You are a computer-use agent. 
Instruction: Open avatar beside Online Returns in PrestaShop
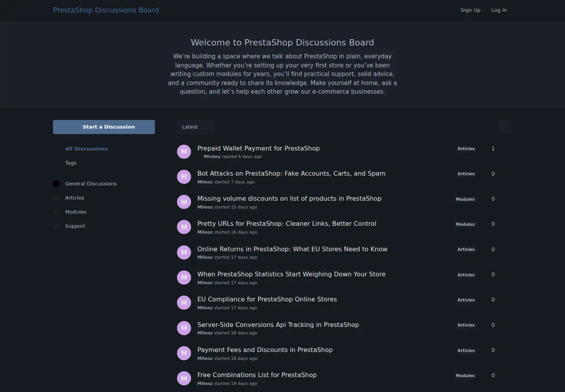pos(184,252)
